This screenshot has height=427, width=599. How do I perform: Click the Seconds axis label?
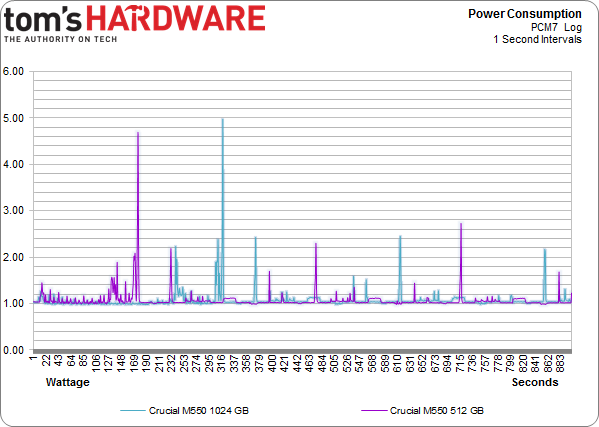pos(535,382)
